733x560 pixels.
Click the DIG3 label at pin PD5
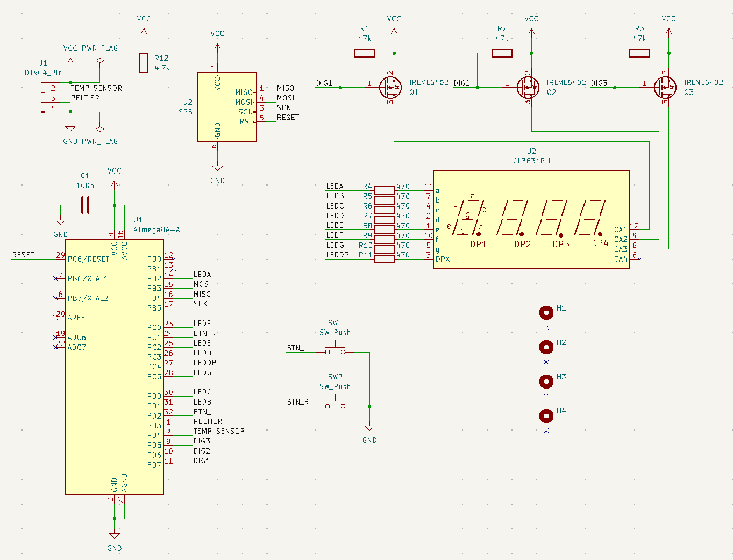[x=202, y=441]
